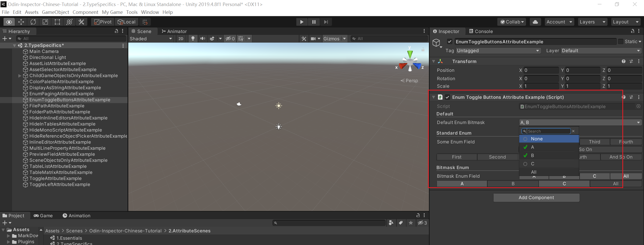644x245 pixels.
Task: Search by type in Project panel
Action: [x=391, y=223]
